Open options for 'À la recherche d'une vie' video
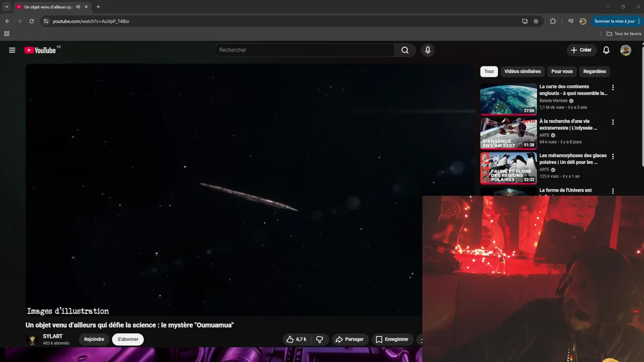Image resolution: width=644 pixels, height=362 pixels. point(612,122)
